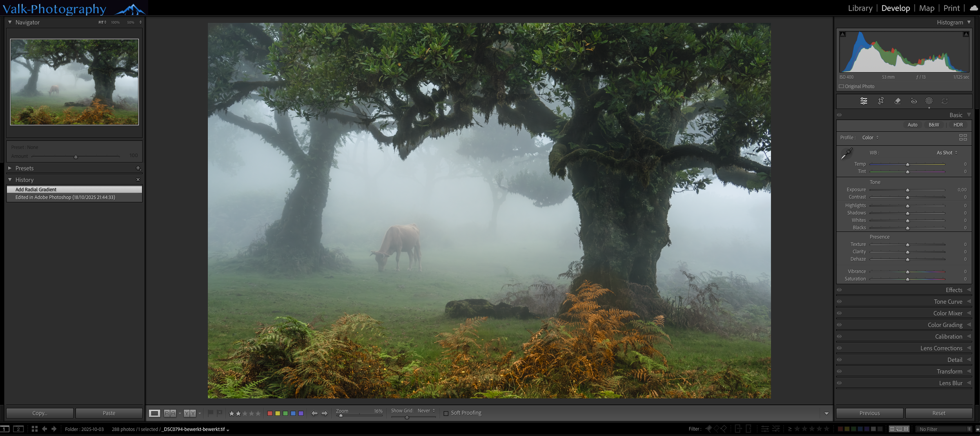The height and width of the screenshot is (436, 980).
Task: Select the Healing eraser tool
Action: click(x=897, y=101)
